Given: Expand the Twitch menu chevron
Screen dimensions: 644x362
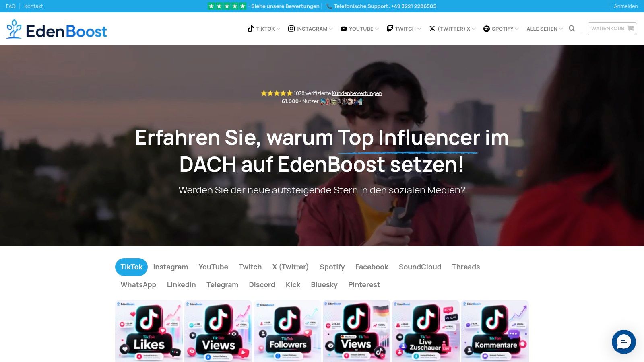Looking at the screenshot, I should pos(419,29).
